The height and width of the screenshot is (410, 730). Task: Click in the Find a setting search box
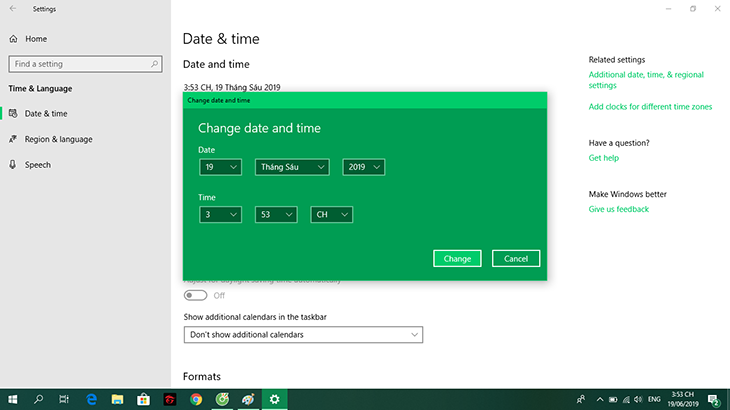coord(85,64)
